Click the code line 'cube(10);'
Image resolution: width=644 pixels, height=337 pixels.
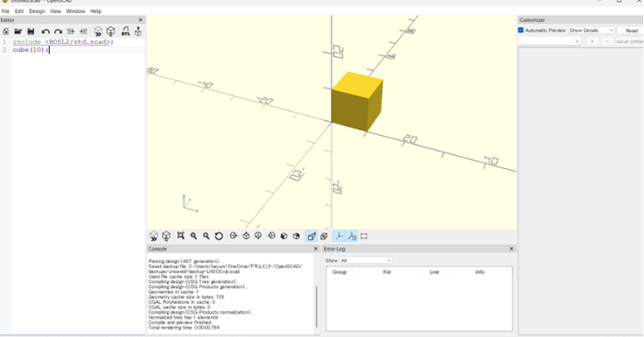point(30,50)
